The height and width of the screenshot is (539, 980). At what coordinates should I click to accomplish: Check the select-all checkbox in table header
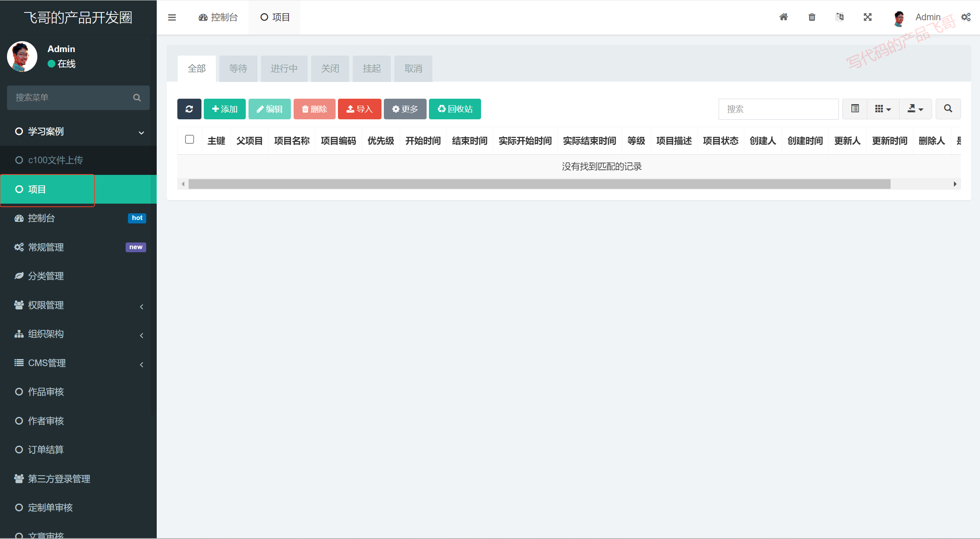pyautogui.click(x=189, y=140)
